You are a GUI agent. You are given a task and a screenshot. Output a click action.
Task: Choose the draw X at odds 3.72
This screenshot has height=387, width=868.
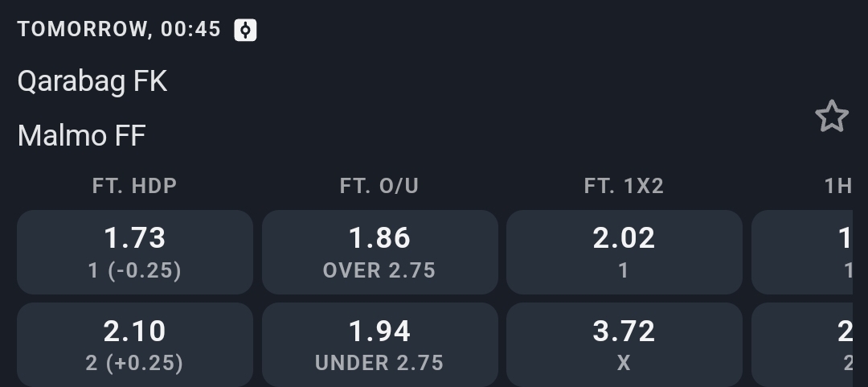624,344
